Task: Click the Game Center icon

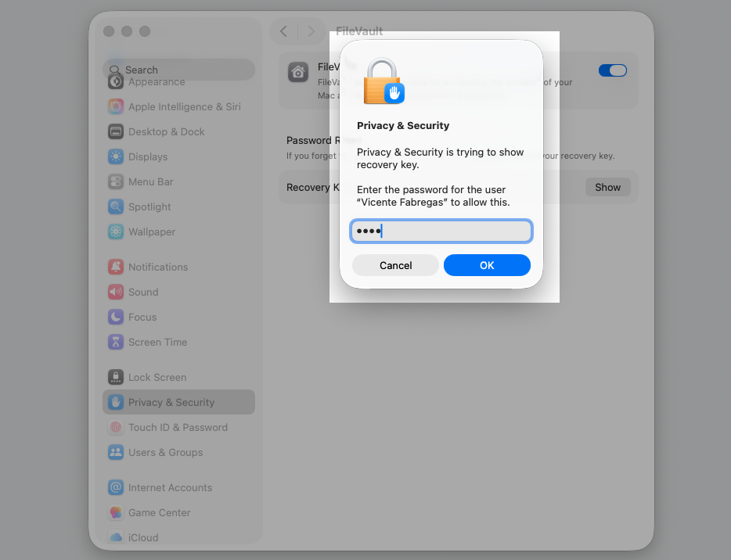Action: (116, 513)
